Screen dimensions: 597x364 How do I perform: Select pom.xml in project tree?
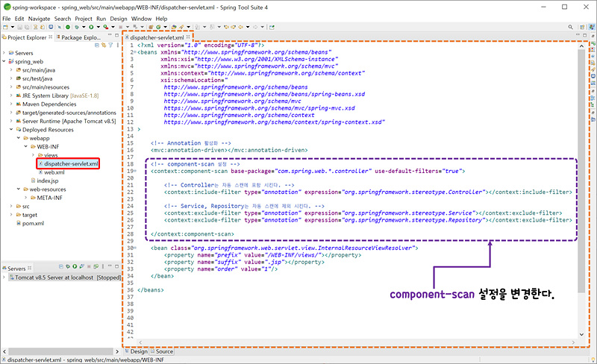pyautogui.click(x=30, y=224)
